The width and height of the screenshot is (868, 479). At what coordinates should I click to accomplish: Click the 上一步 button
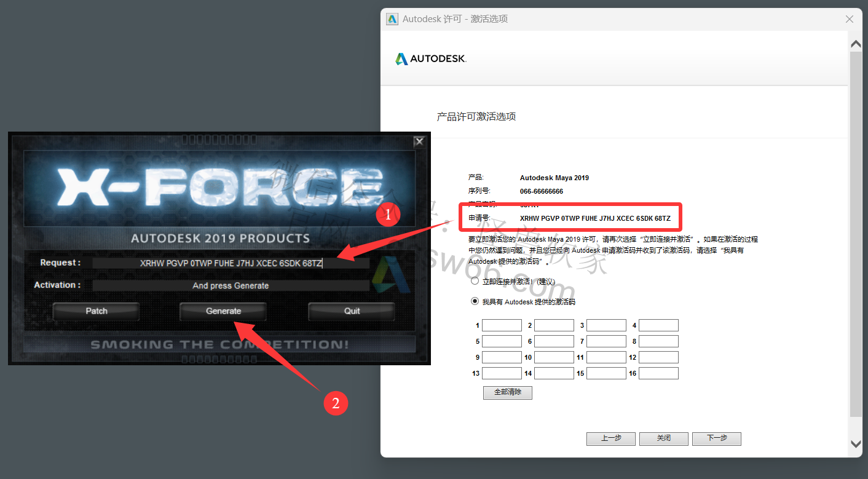[611, 438]
